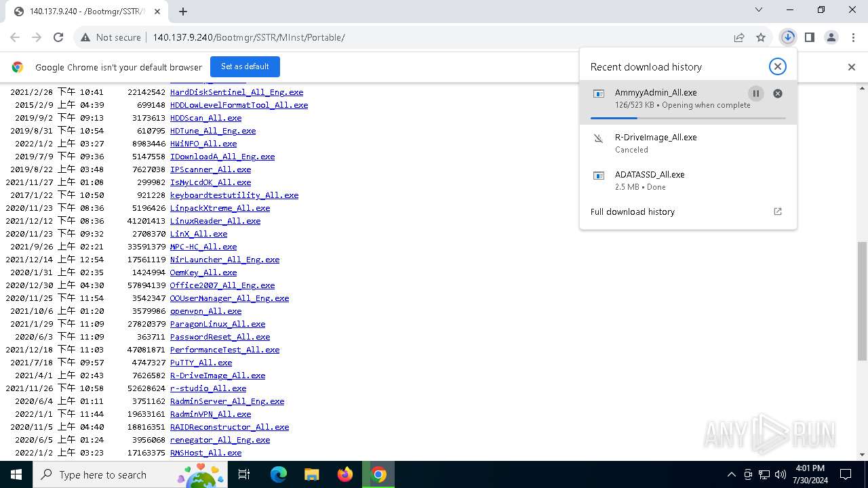
Task: Download HDTune_All_Eng.exe
Action: click(x=213, y=131)
